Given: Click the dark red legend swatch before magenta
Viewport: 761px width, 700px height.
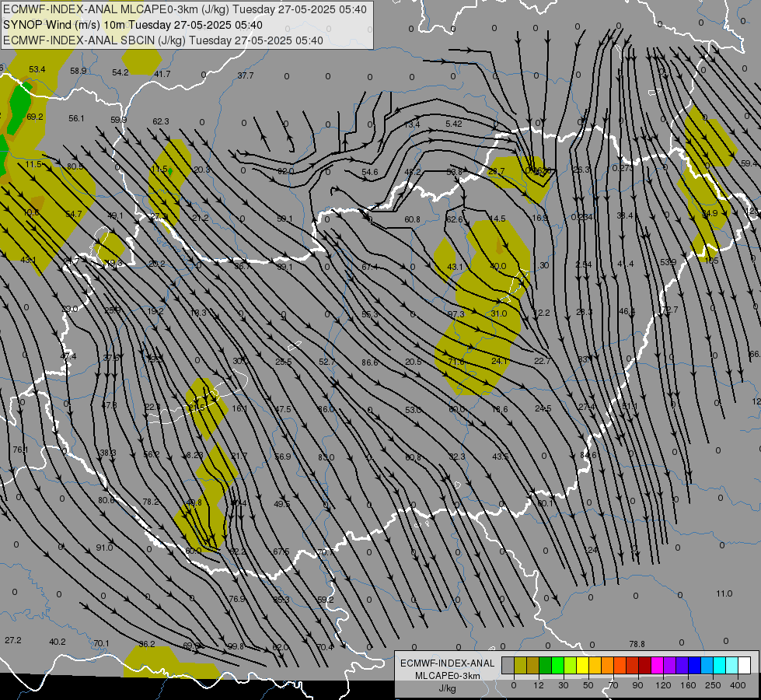Looking at the screenshot, I should 644,666.
